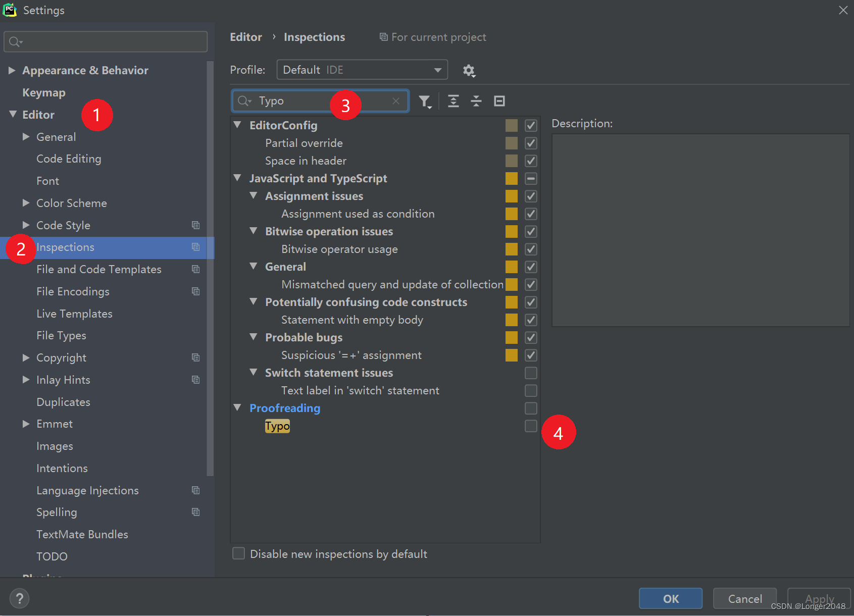Expand Appearance & Behavior section

point(12,70)
